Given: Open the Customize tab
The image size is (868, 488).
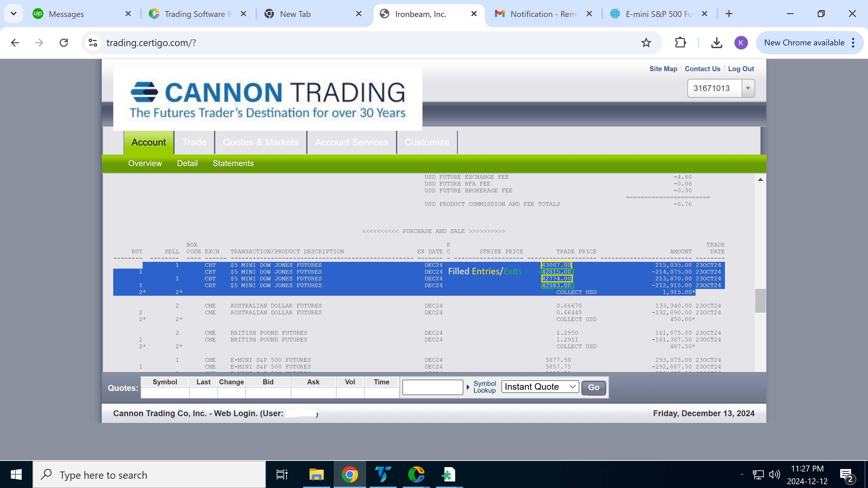Looking at the screenshot, I should [427, 143].
